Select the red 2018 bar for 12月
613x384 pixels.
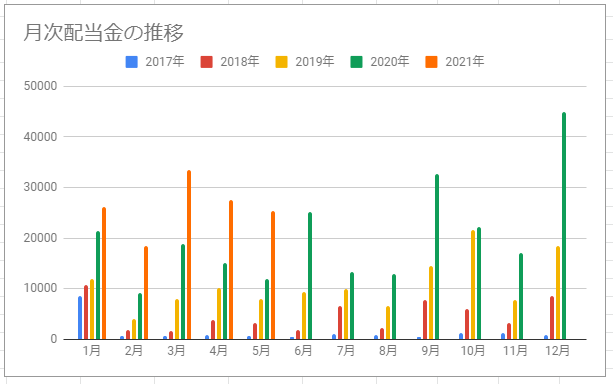click(552, 318)
